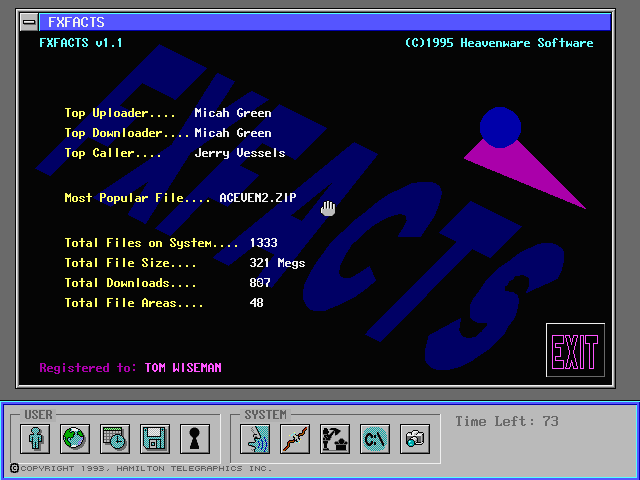Click the Top Caller label
640x480 pixels.
click(113, 153)
